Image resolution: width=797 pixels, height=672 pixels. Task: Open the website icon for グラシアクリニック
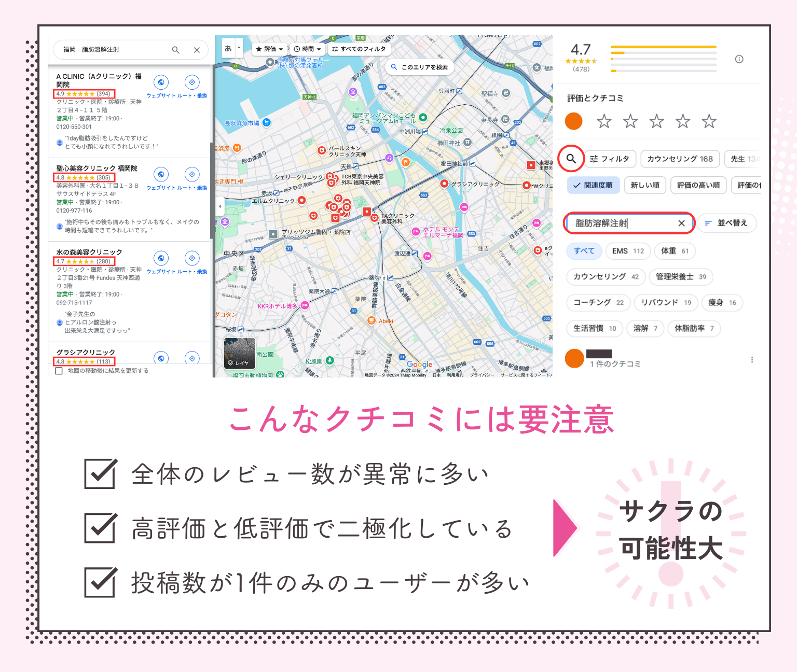(x=161, y=358)
